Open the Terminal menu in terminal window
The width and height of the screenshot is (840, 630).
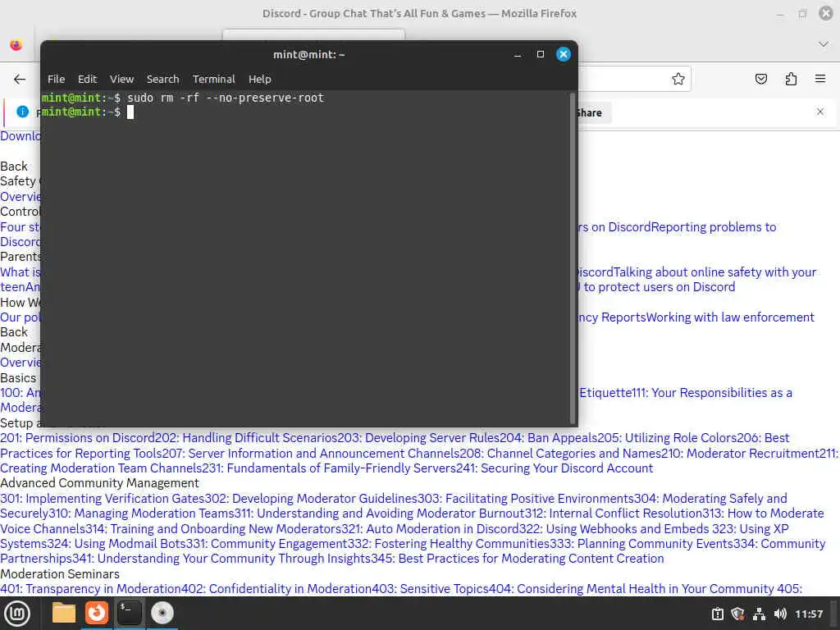coord(214,79)
